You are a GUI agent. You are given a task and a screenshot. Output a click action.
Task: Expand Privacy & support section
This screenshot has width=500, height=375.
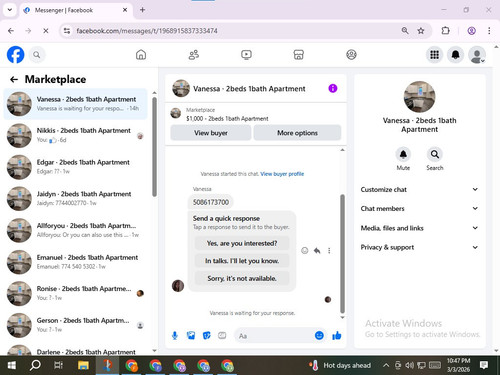click(419, 247)
